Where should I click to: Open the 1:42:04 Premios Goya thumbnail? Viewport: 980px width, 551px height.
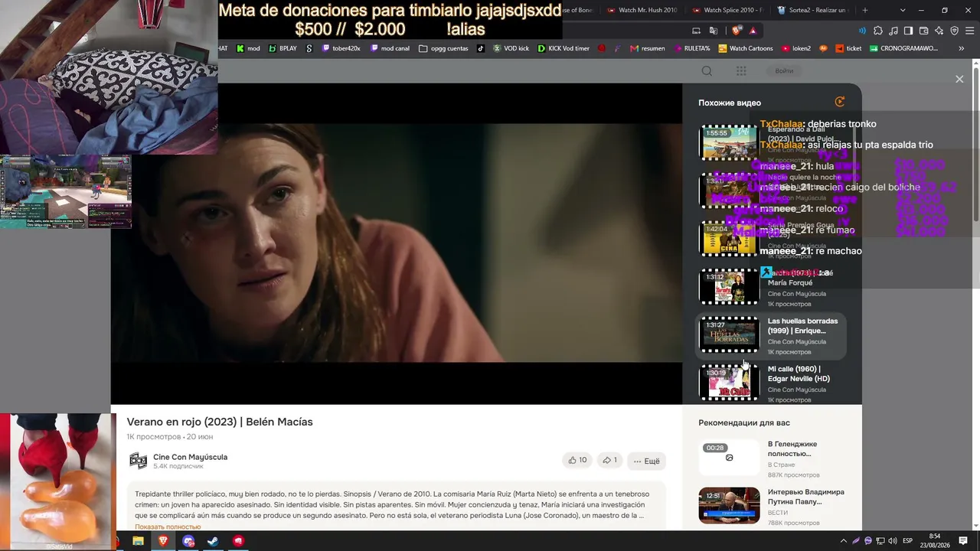[x=729, y=239]
